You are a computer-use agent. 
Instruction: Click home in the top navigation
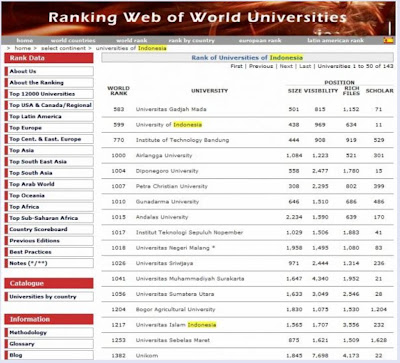click(x=25, y=40)
